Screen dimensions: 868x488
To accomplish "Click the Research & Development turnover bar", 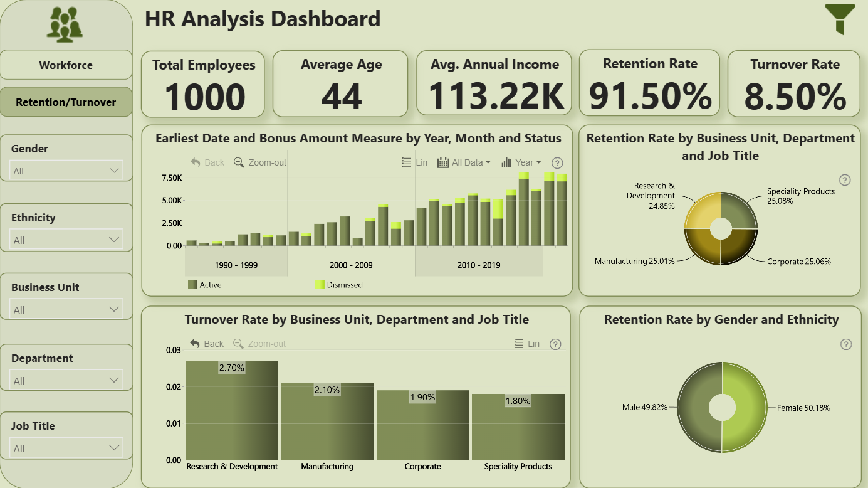I will click(232, 410).
